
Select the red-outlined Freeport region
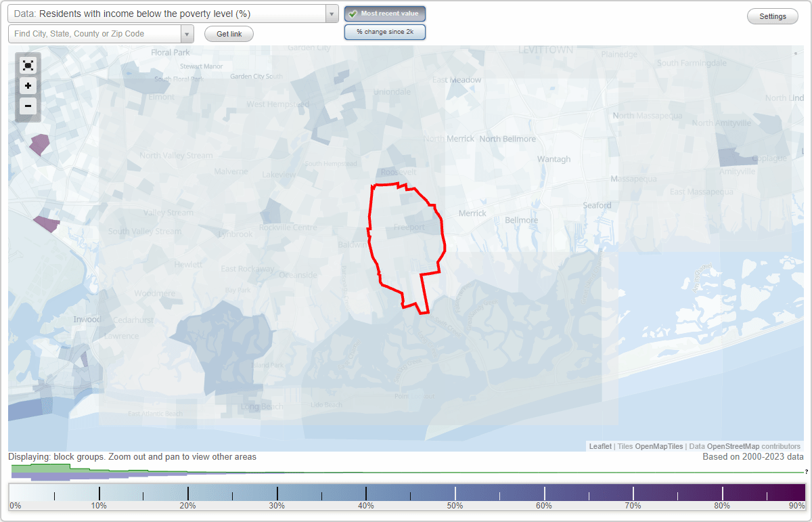tap(406, 230)
